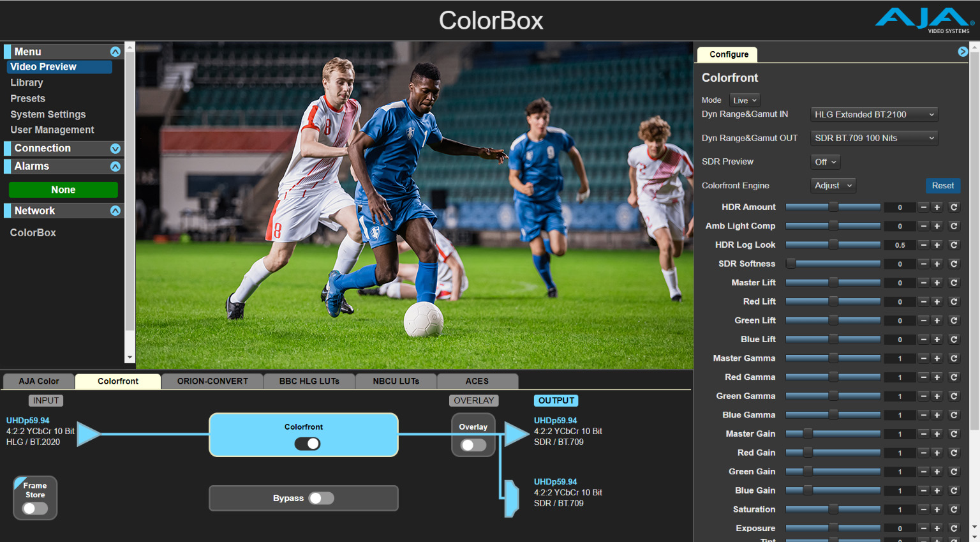The width and height of the screenshot is (980, 542).
Task: Click the plus icon for HDR Log Look
Action: tap(937, 245)
